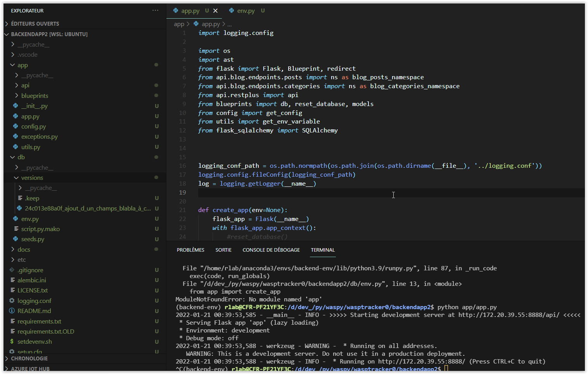Click the More Actions (…) icon in Explorer header

155,10
